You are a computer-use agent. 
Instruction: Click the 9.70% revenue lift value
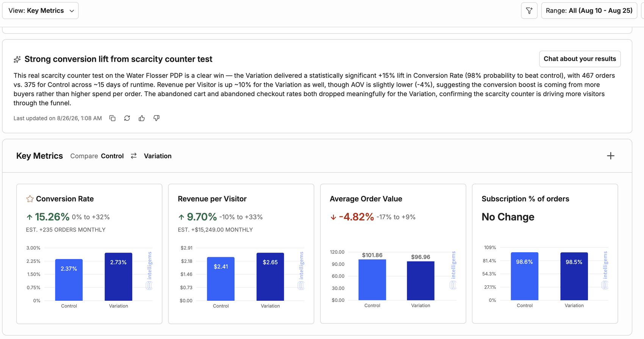(x=202, y=217)
